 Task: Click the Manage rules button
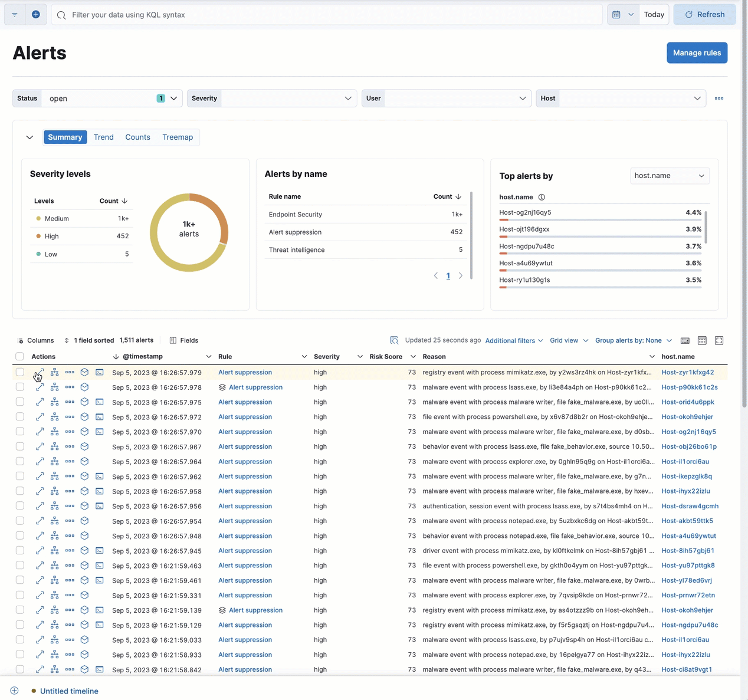pos(697,53)
